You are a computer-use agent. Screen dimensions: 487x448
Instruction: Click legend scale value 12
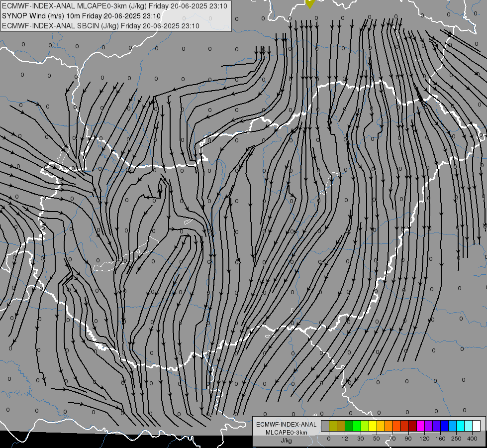pos(345,439)
